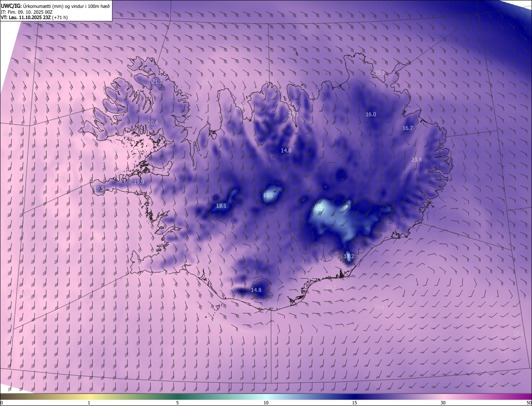Click the 11.2 value near the southeast coast
The height and width of the screenshot is (406, 532).
[x=349, y=257]
